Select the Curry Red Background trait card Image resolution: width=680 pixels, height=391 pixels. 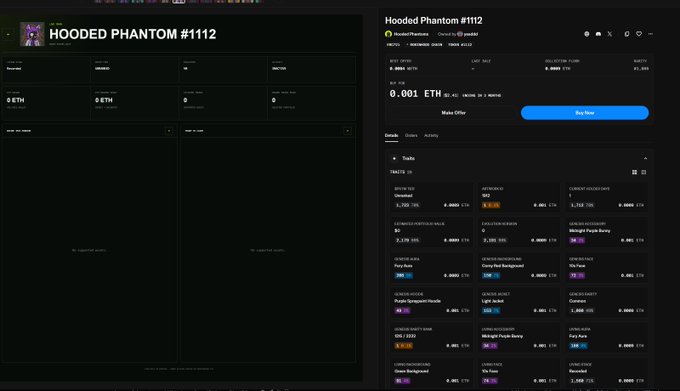(519, 267)
